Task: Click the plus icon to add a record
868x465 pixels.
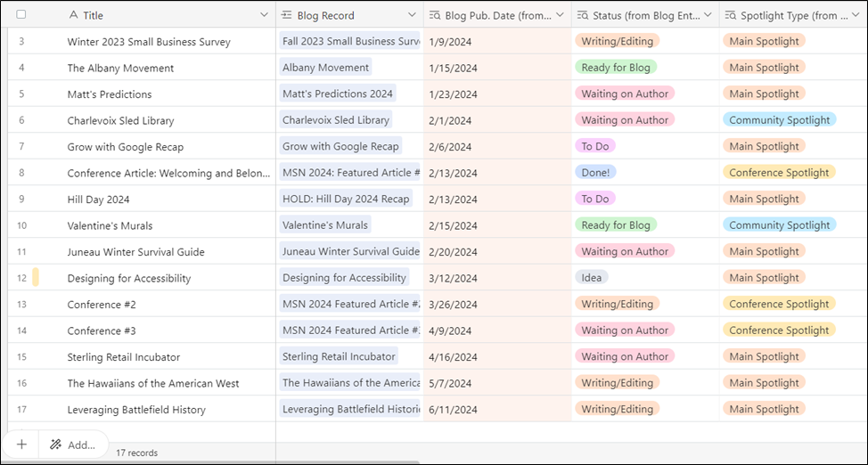Action: (x=21, y=444)
